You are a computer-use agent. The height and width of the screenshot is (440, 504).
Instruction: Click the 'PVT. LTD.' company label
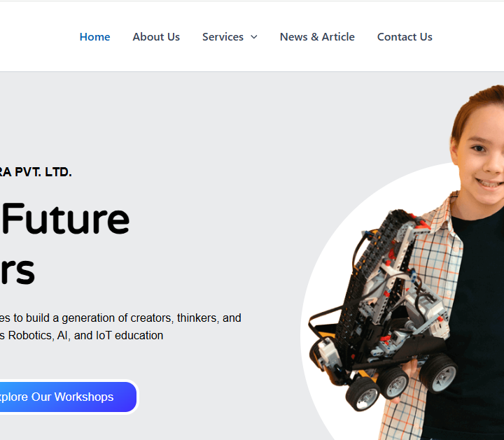click(43, 172)
